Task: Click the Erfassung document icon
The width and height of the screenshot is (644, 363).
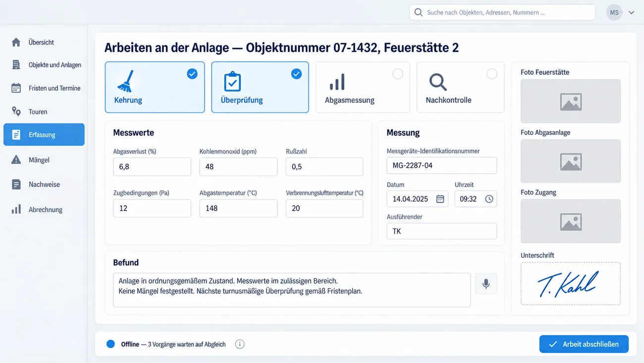Action: [16, 134]
